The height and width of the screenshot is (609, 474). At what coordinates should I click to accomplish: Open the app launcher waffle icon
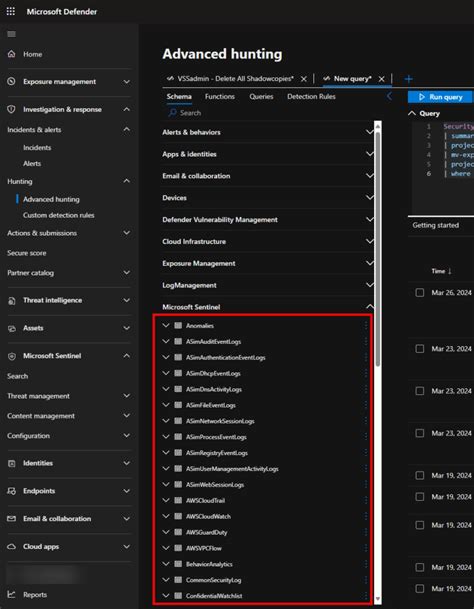(11, 11)
